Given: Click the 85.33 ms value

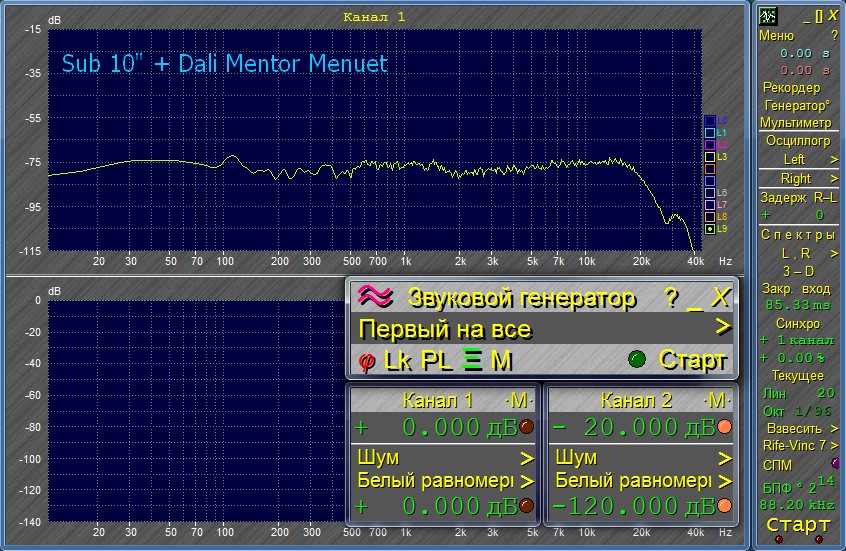Looking at the screenshot, I should tap(798, 305).
